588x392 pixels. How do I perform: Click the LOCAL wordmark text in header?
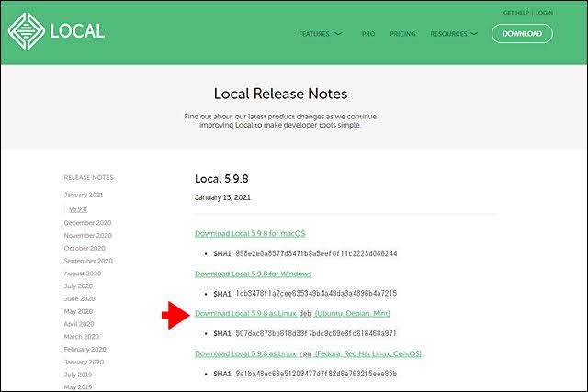click(77, 31)
